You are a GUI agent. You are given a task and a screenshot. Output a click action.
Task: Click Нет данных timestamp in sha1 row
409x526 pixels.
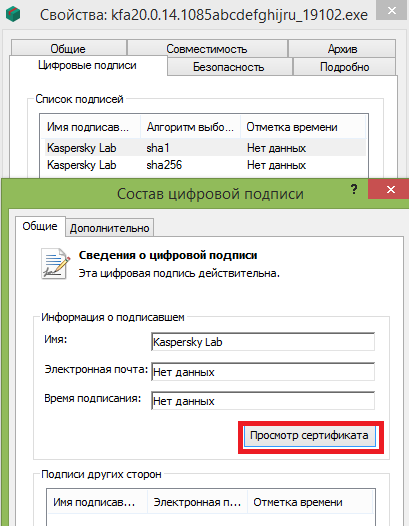[x=276, y=148]
